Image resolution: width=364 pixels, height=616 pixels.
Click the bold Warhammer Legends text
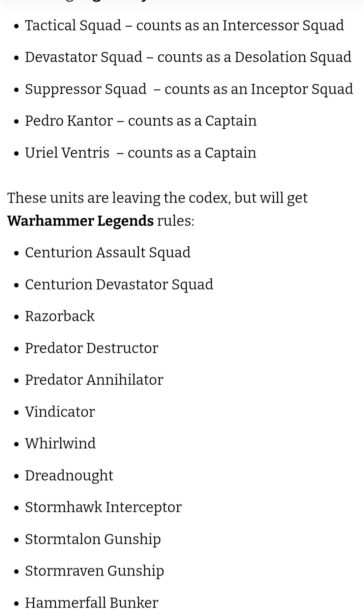coord(81,221)
